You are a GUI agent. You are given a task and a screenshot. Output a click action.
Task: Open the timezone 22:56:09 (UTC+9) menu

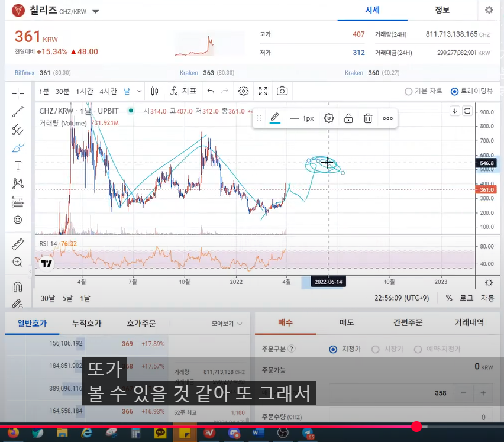(402, 298)
